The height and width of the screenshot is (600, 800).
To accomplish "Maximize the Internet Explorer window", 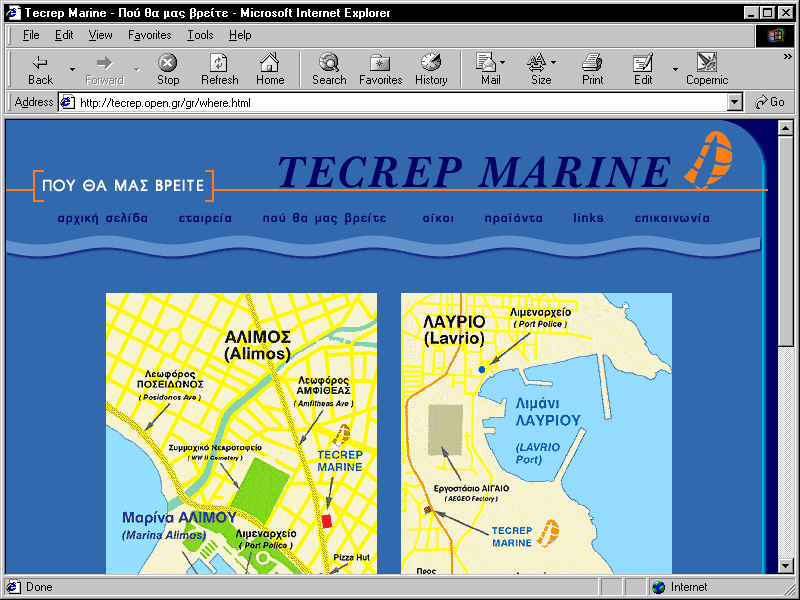I will (x=768, y=13).
